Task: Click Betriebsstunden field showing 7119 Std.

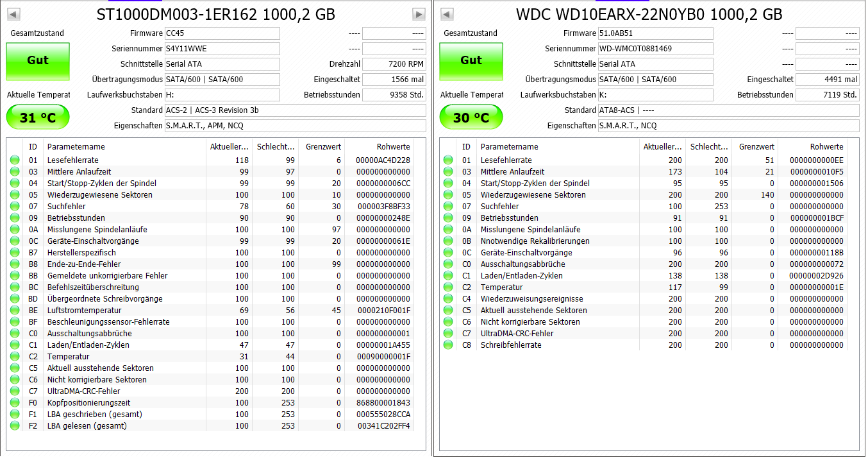Action: coord(827,95)
